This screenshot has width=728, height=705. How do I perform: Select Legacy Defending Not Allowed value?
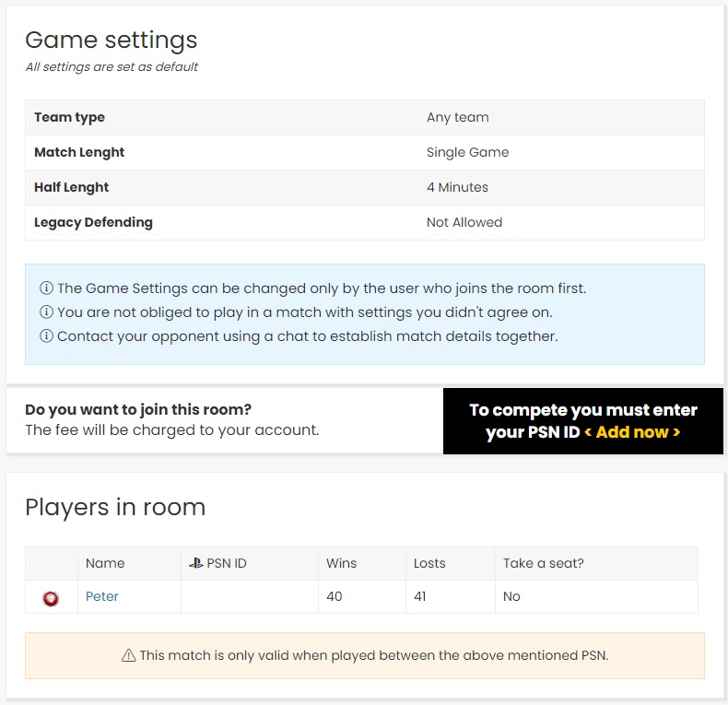[464, 222]
